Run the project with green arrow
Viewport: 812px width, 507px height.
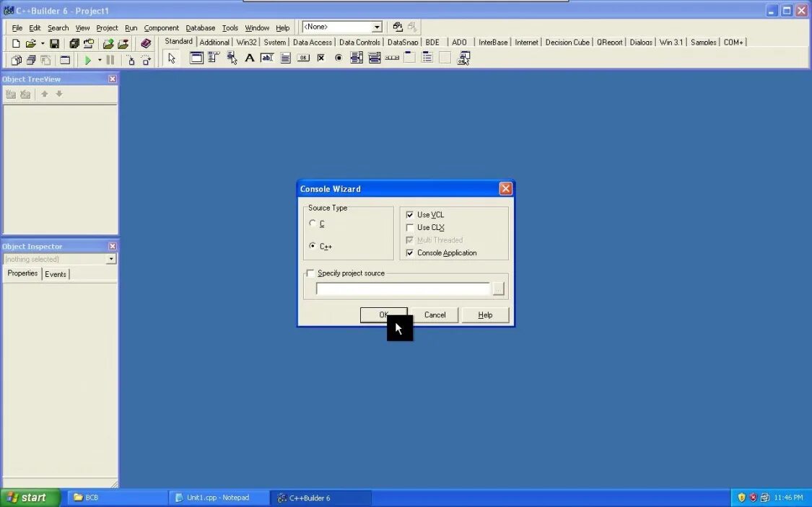click(87, 60)
